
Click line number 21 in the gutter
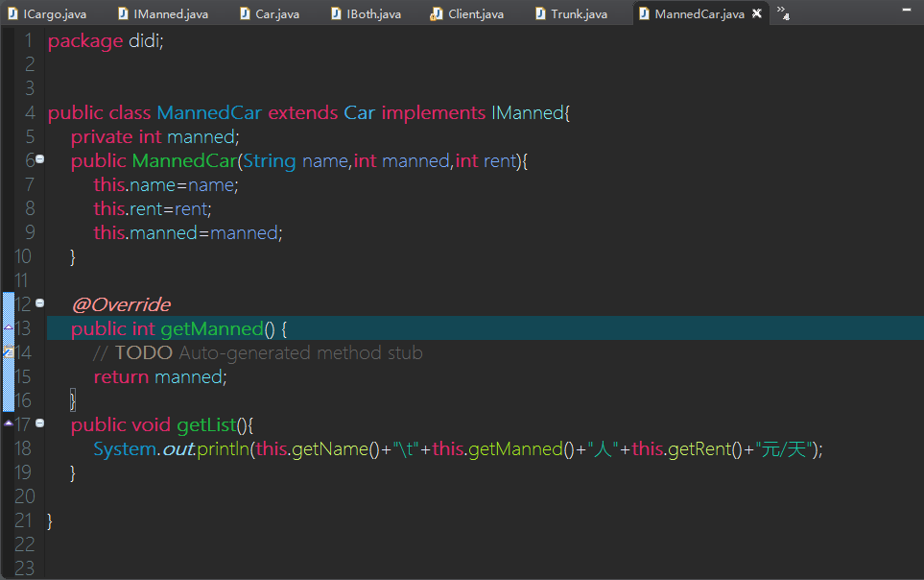[23, 520]
